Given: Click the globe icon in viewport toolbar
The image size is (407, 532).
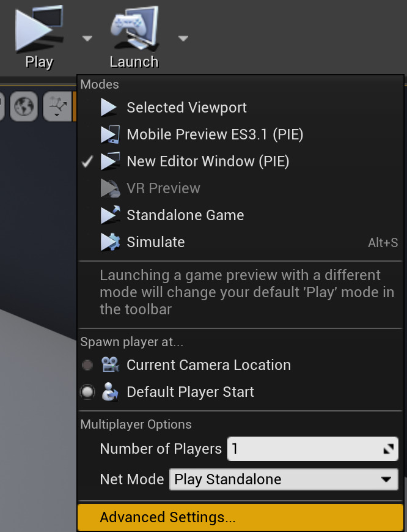Looking at the screenshot, I should coord(23,106).
